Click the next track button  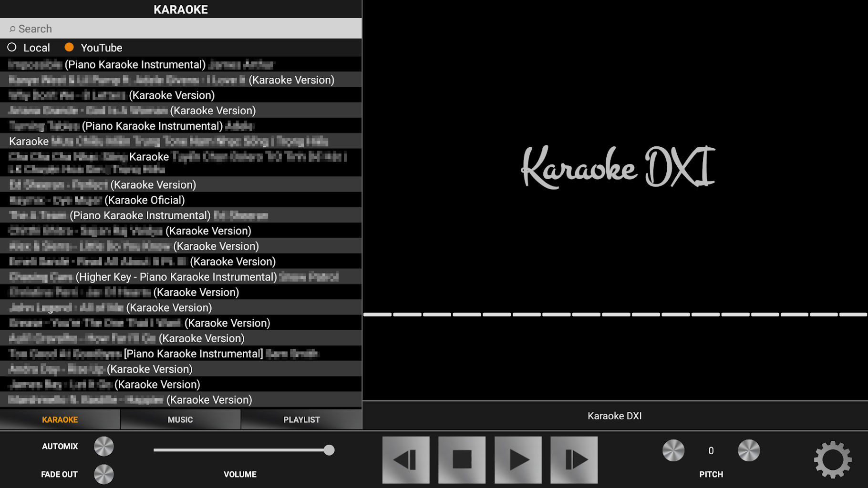pos(574,460)
